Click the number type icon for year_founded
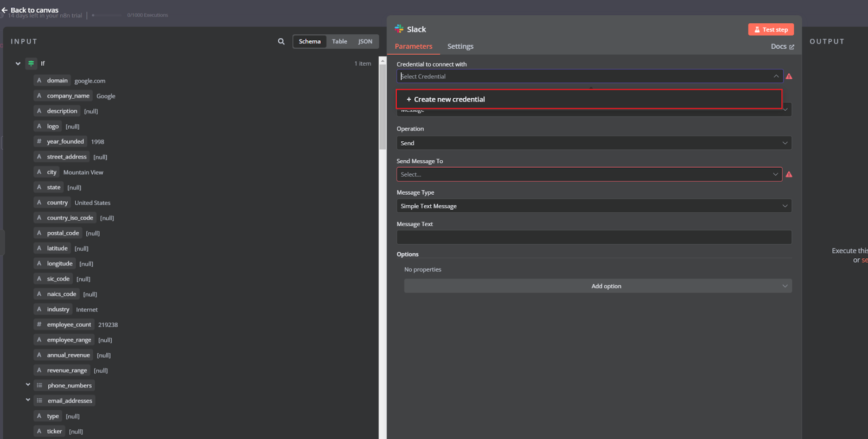 point(39,141)
